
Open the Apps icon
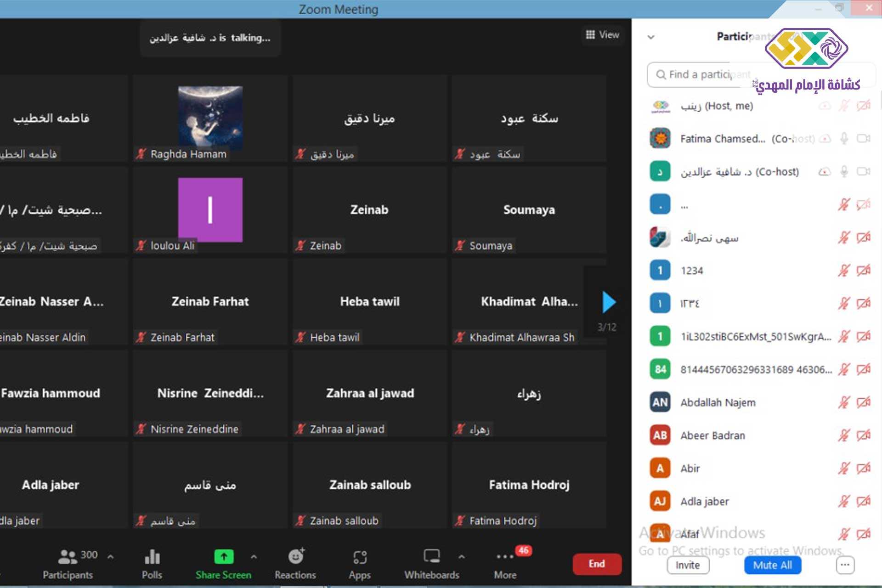click(360, 558)
